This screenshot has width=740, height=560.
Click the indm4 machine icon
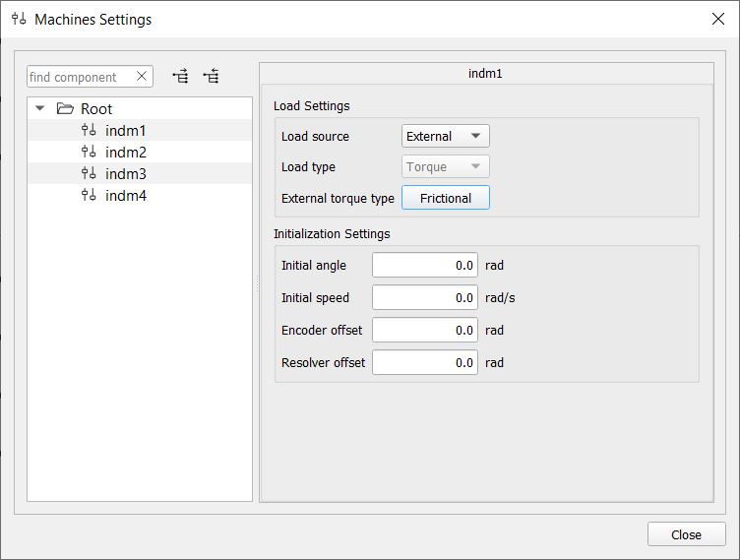pyautogui.click(x=89, y=196)
